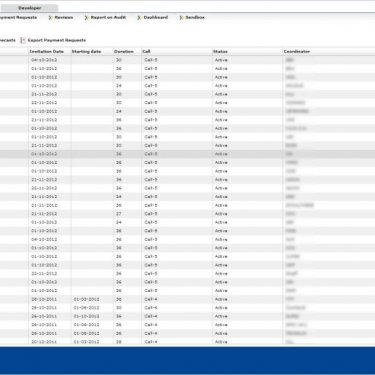
Task: Open the Reviews menu item
Action: (64, 17)
